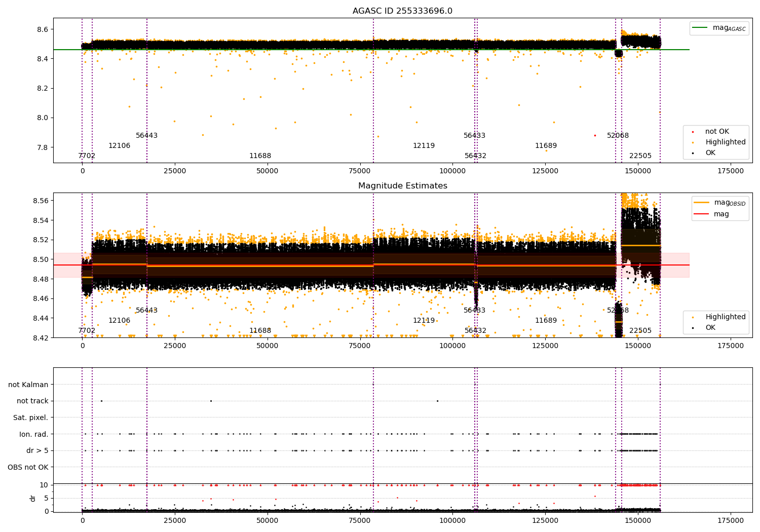Click x-axis tick 150000 under bottom plot
760x532 pixels.
click(637, 520)
